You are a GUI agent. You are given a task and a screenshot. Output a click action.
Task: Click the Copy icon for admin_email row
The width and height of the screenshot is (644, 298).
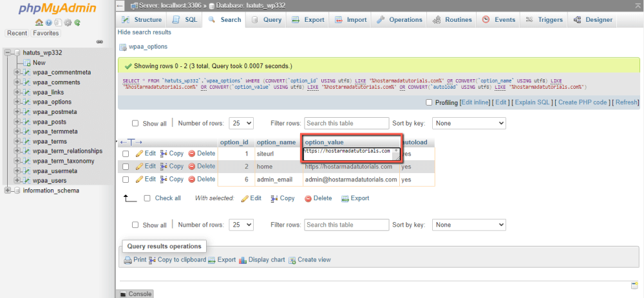(x=164, y=180)
